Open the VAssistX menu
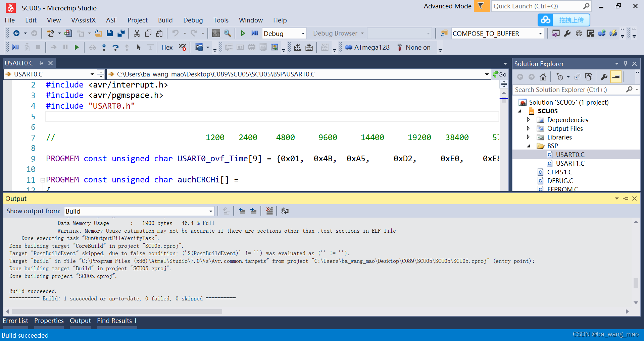Viewport: 644px width, 341px height. coord(83,20)
